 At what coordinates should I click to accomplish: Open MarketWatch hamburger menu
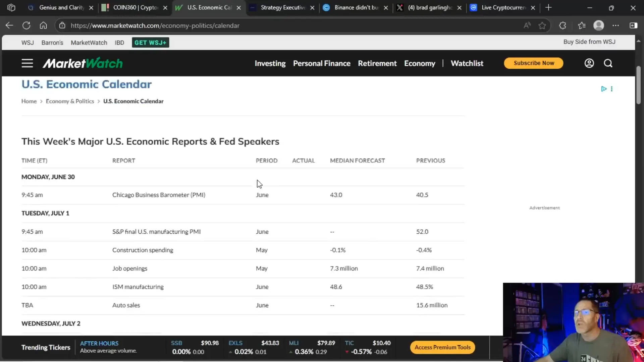point(27,63)
